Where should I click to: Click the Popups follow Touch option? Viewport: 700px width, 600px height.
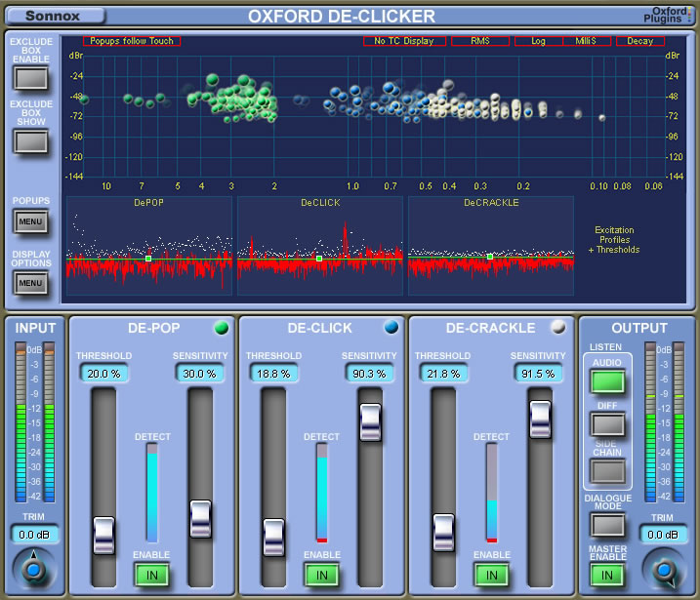point(132,41)
